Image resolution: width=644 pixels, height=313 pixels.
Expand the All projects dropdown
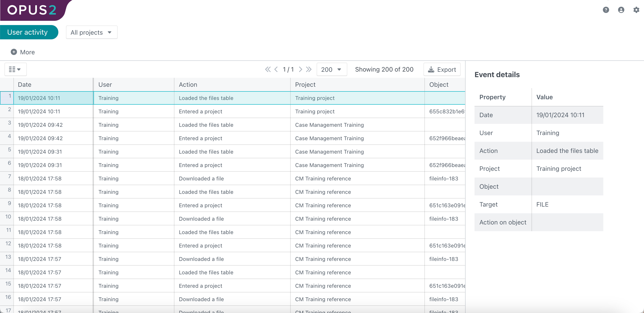click(x=91, y=32)
